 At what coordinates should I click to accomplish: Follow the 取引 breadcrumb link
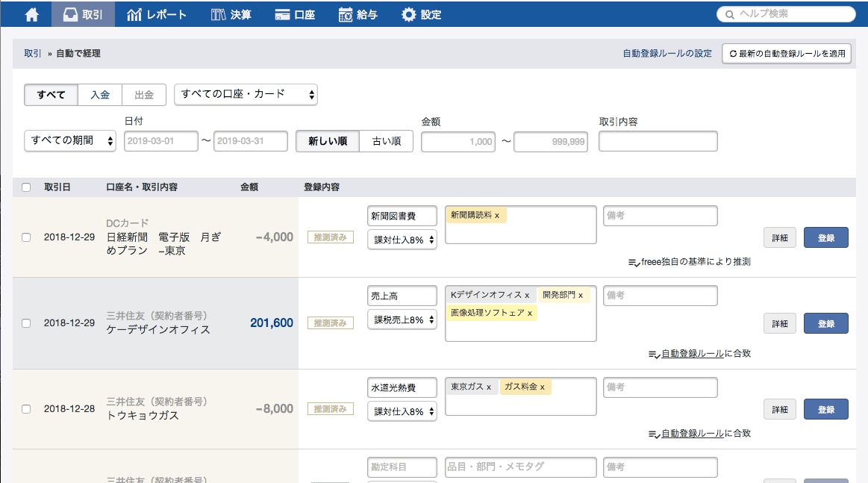[x=33, y=53]
